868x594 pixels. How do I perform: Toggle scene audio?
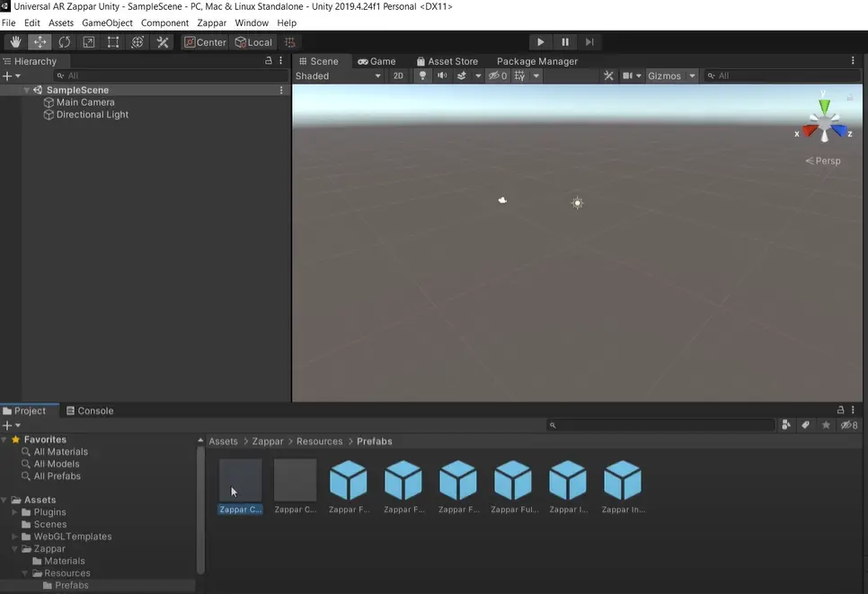[x=442, y=75]
